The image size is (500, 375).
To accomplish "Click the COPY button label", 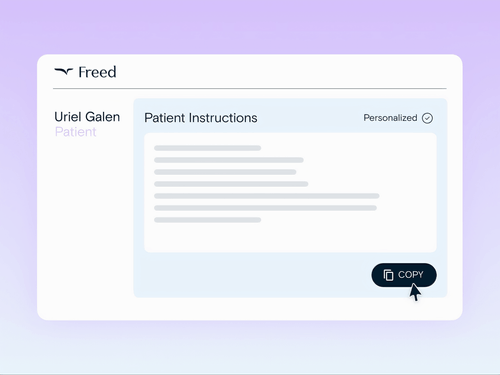I will click(x=411, y=275).
